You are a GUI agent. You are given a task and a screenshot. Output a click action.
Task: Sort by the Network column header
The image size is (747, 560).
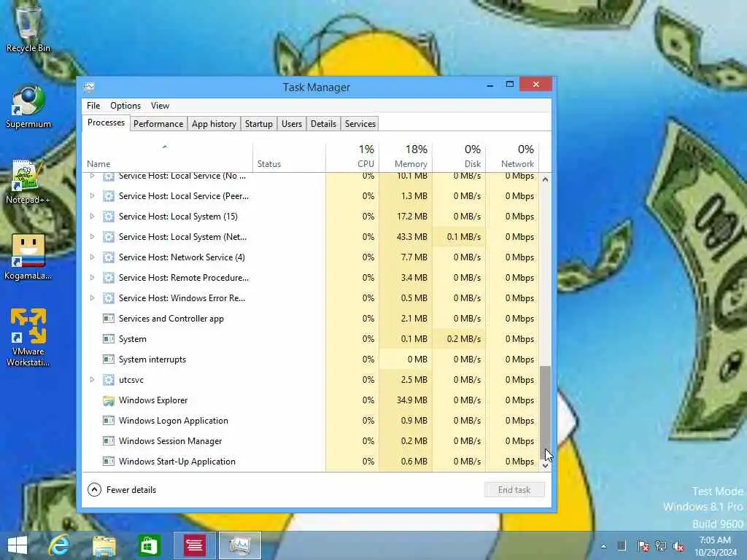[x=513, y=156]
